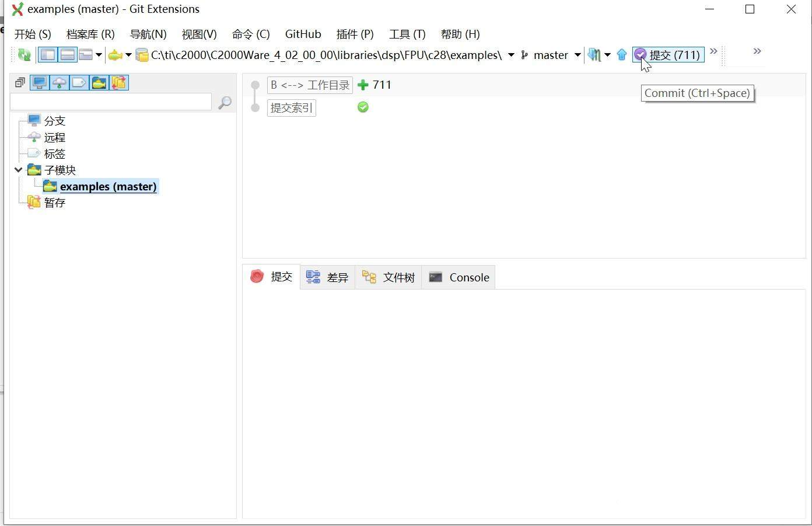Open the repository path dropdown arrow
The width and height of the screenshot is (812, 526).
click(x=511, y=55)
